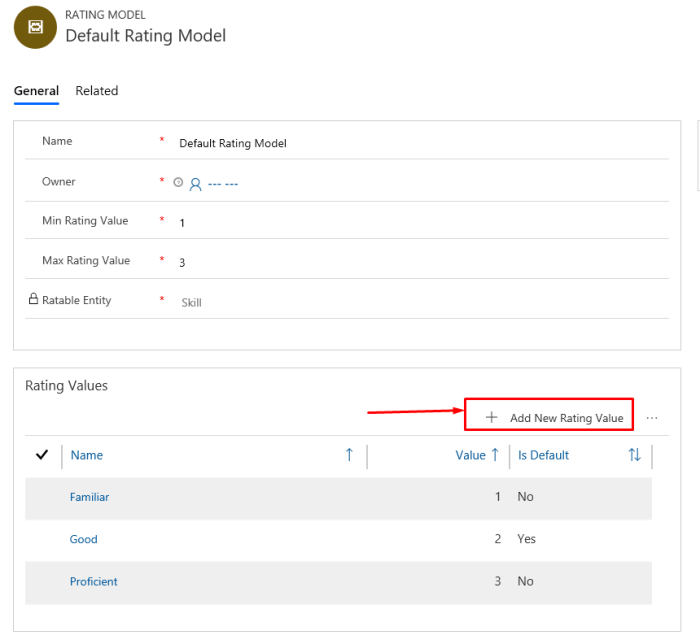Click value 2 in Good row
The height and width of the screenshot is (644, 700).
click(498, 539)
